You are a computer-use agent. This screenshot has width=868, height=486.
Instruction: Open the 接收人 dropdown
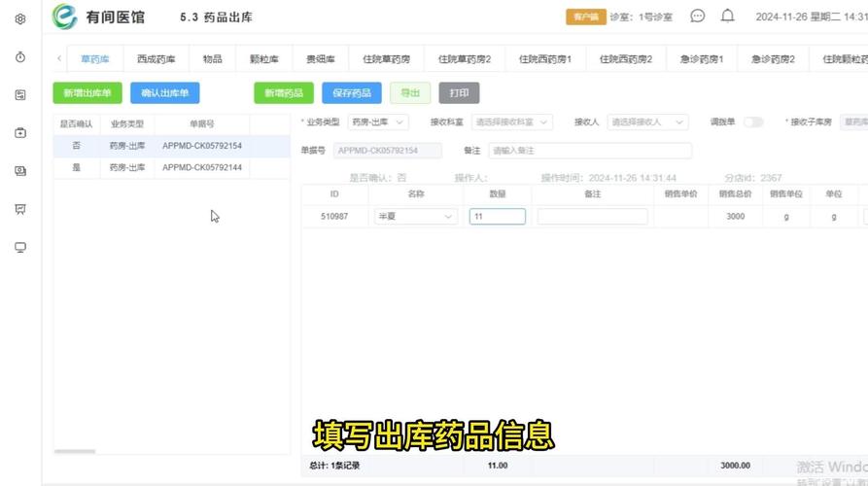pos(647,121)
